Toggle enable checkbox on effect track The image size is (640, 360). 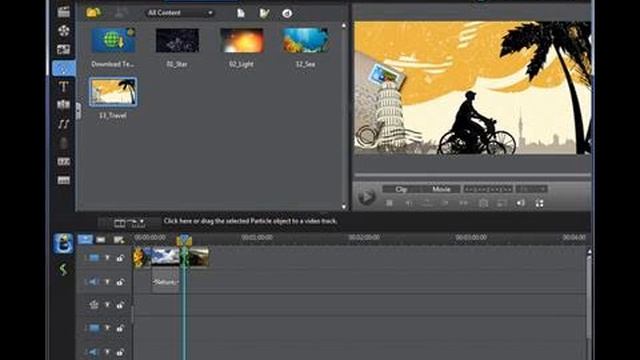[107, 305]
